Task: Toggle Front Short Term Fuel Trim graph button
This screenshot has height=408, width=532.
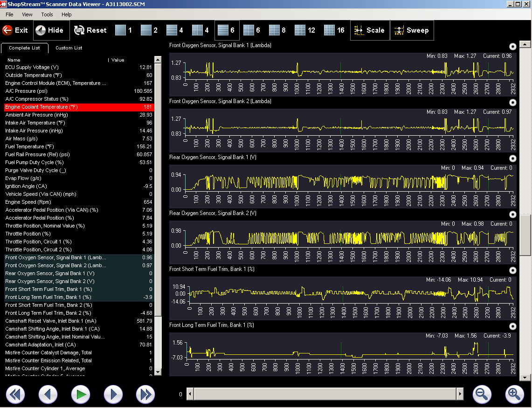Action: (x=513, y=270)
